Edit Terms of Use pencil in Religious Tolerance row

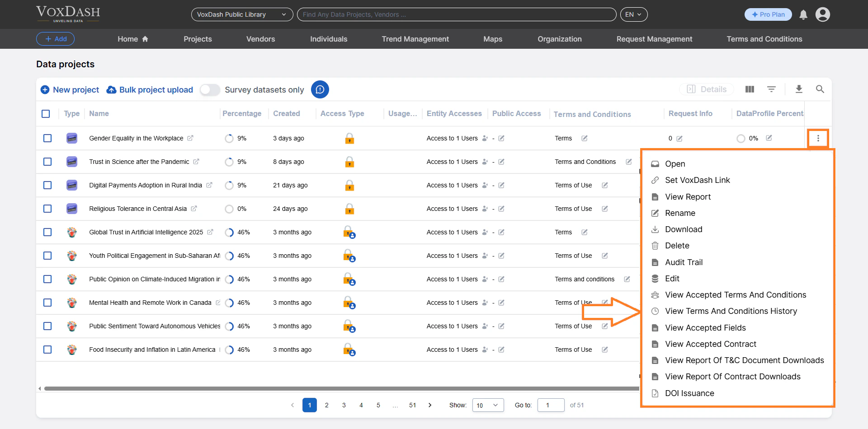point(605,209)
